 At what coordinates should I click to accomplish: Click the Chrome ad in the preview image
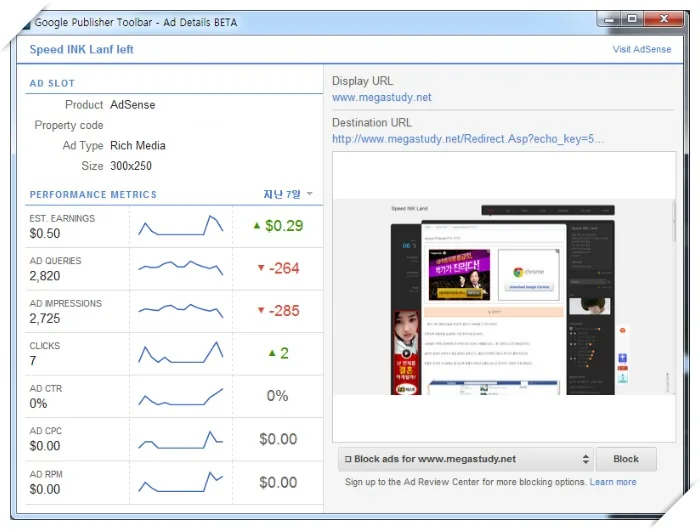click(x=529, y=275)
